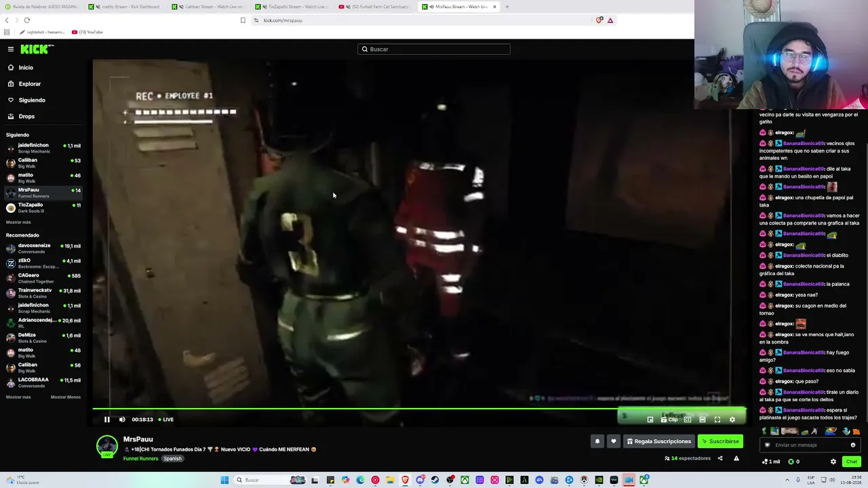Image resolution: width=868 pixels, height=488 pixels.
Task: Open the Lightshot bookmark
Action: coord(42,32)
